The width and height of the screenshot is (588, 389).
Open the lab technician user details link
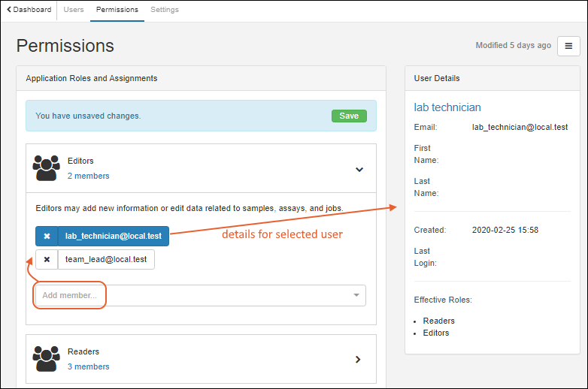click(447, 107)
